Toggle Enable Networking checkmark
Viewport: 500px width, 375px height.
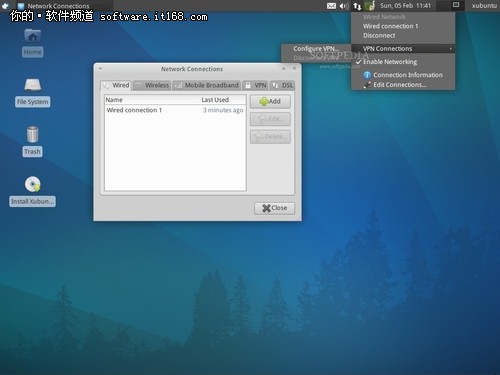pyautogui.click(x=403, y=62)
